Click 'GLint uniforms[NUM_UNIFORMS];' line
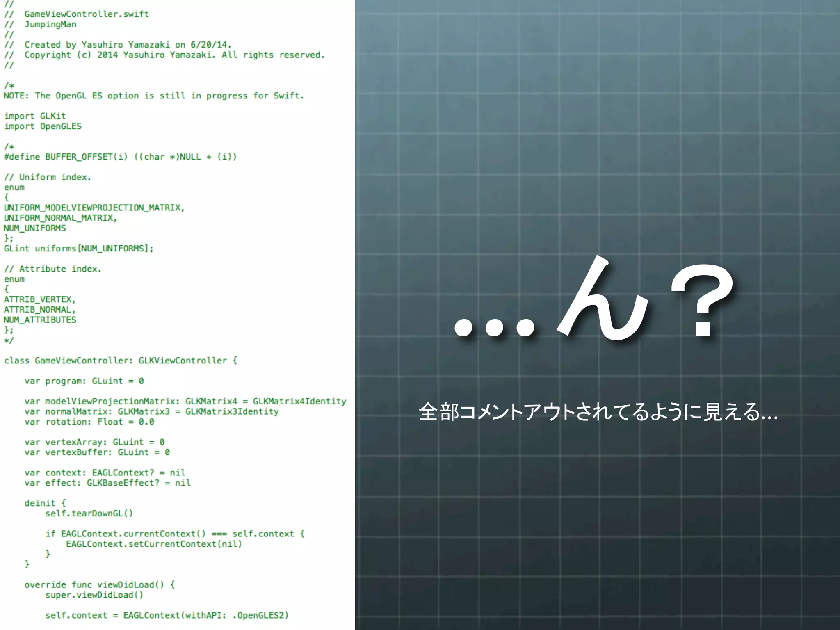 79,249
